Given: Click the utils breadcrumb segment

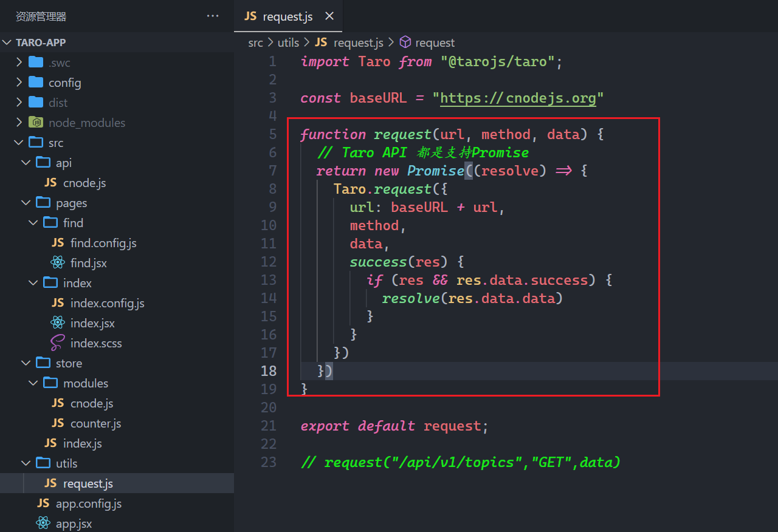Looking at the screenshot, I should [x=288, y=43].
